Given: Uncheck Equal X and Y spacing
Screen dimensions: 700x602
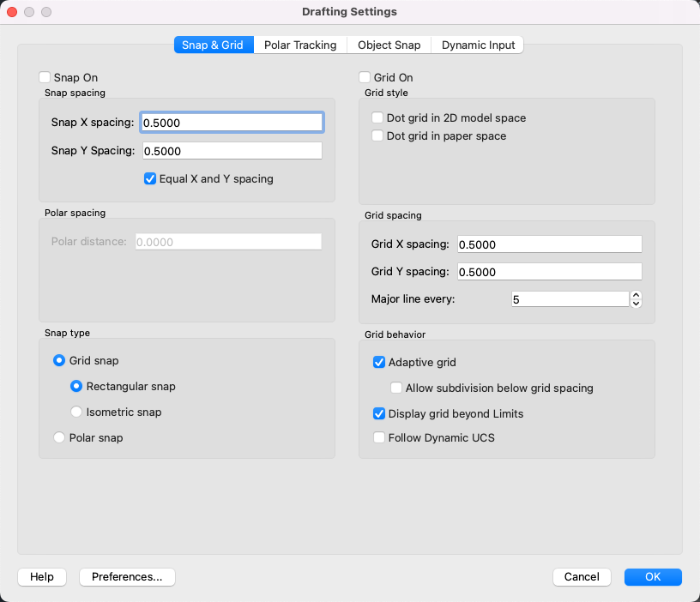Looking at the screenshot, I should click(150, 178).
